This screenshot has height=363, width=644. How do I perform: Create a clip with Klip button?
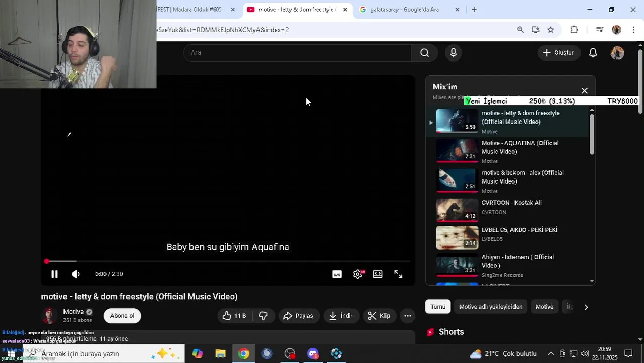(x=379, y=316)
